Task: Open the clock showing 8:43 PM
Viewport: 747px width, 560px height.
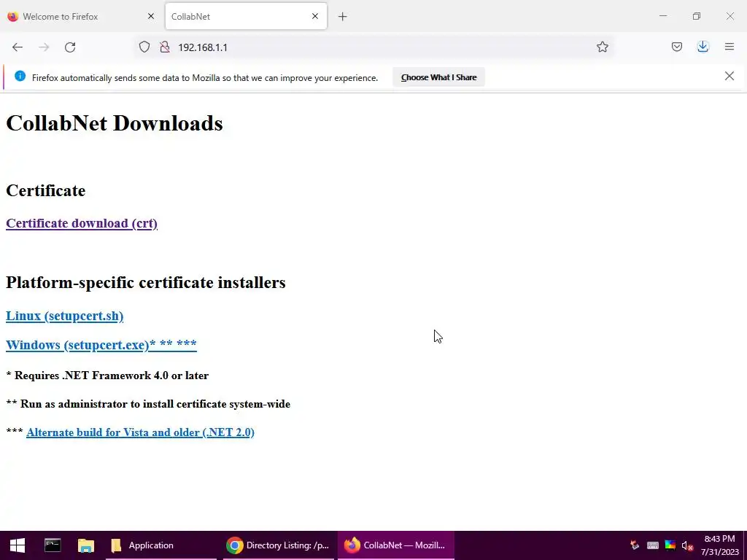Action: tap(719, 545)
